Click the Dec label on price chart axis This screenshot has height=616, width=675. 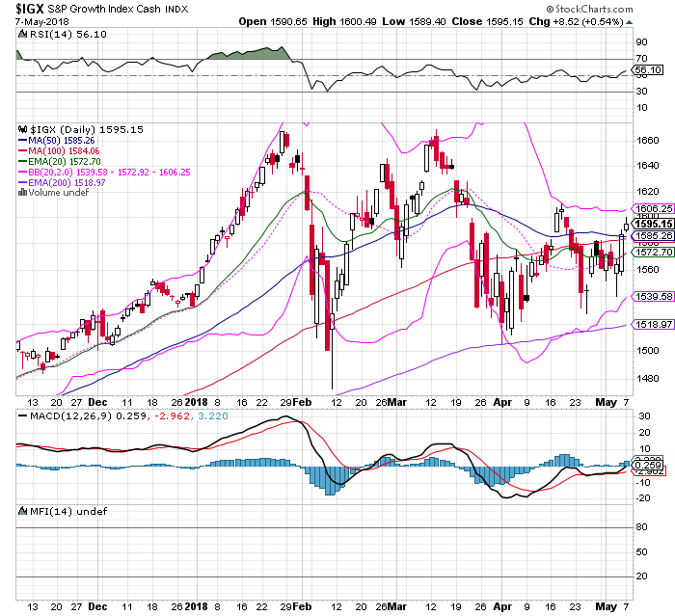click(x=97, y=403)
